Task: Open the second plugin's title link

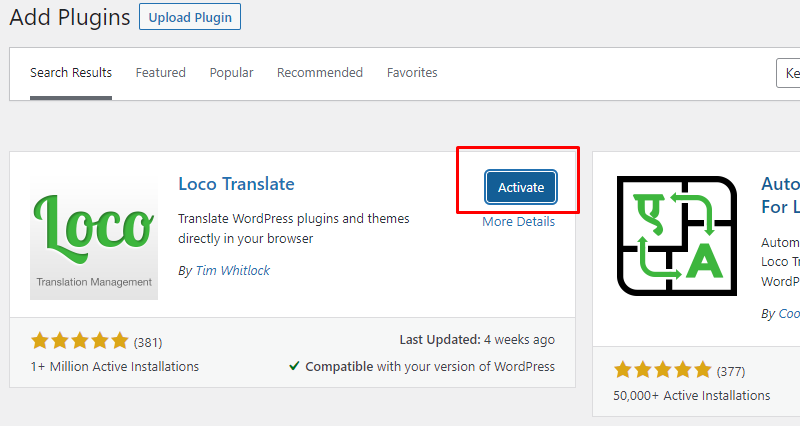Action: [x=781, y=195]
